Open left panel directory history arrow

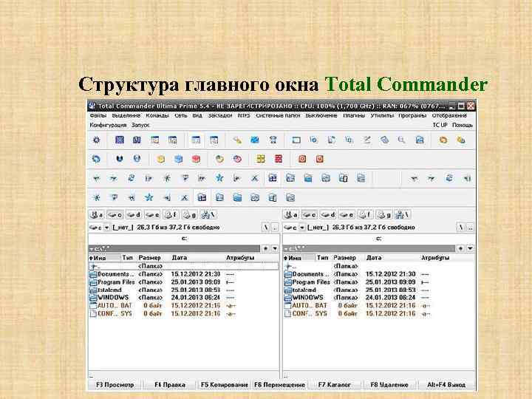(x=275, y=248)
